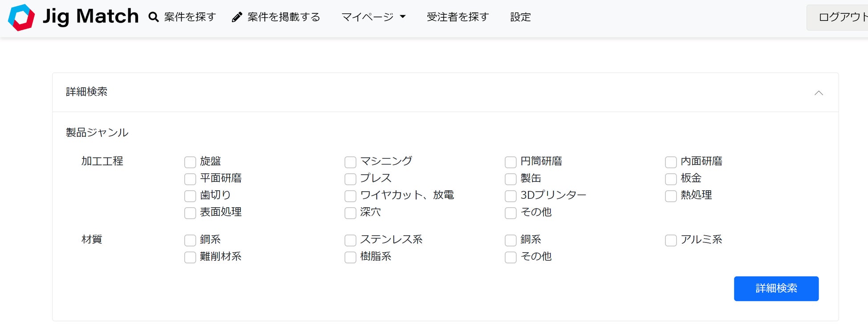Enable the マシニング checkbox
Screen dimensions: 868x336
coord(350,162)
